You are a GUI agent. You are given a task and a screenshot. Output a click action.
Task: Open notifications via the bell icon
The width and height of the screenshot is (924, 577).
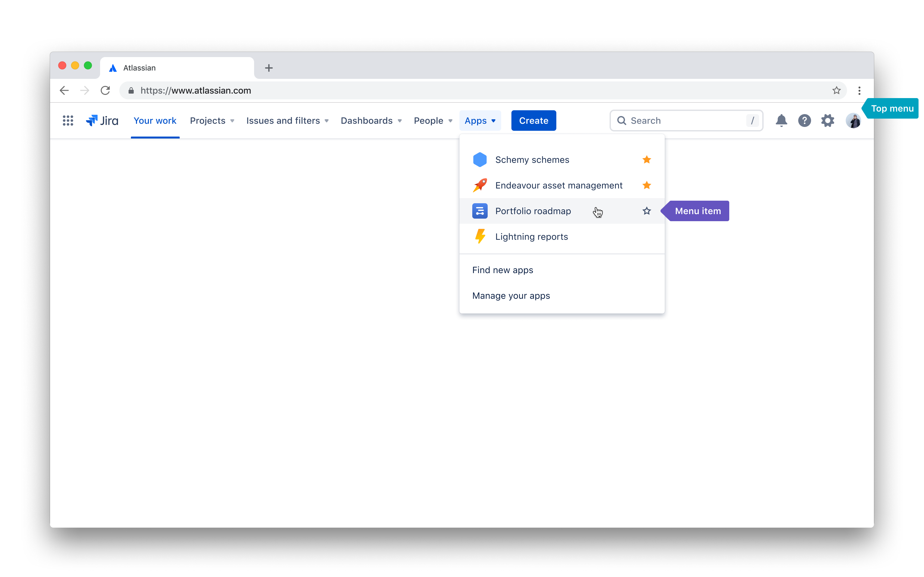click(x=781, y=120)
